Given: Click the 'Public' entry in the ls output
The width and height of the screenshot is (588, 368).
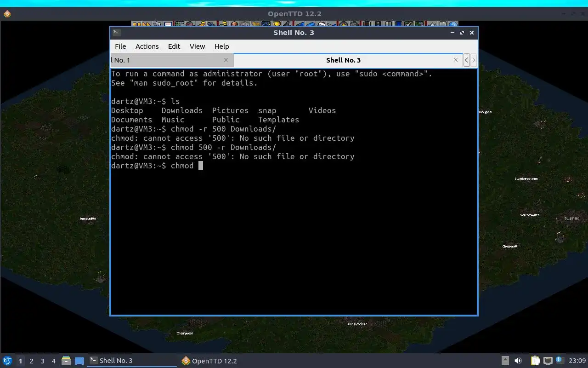Looking at the screenshot, I should pos(226,120).
